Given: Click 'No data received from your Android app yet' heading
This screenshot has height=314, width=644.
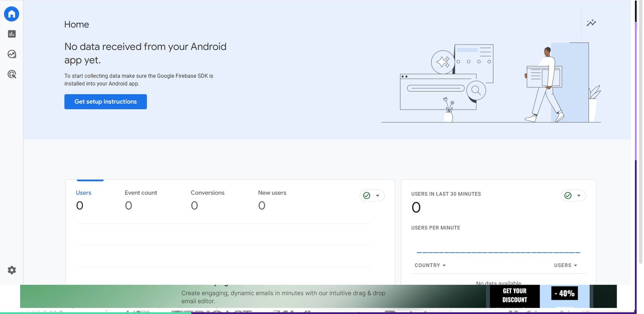Looking at the screenshot, I should (x=145, y=53).
